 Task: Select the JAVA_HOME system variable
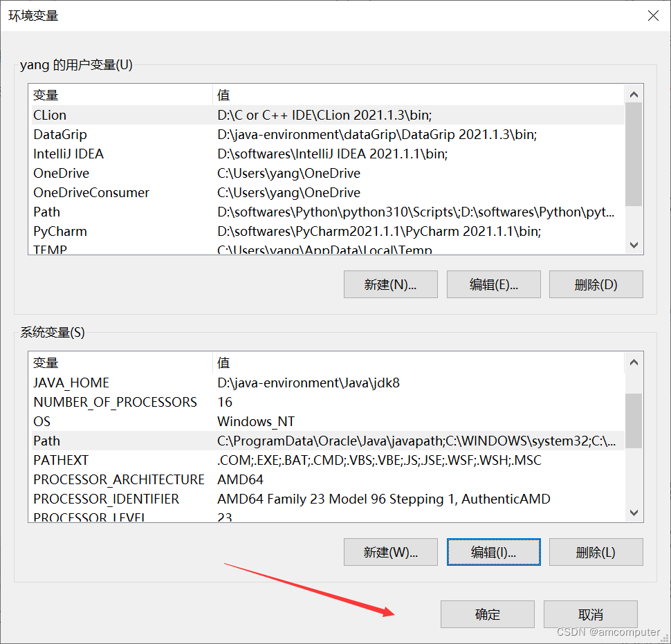click(328, 383)
